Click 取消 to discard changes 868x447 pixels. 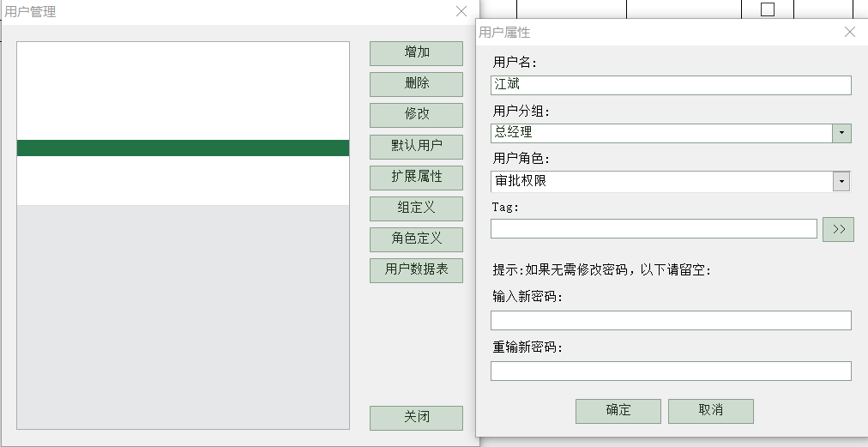711,411
